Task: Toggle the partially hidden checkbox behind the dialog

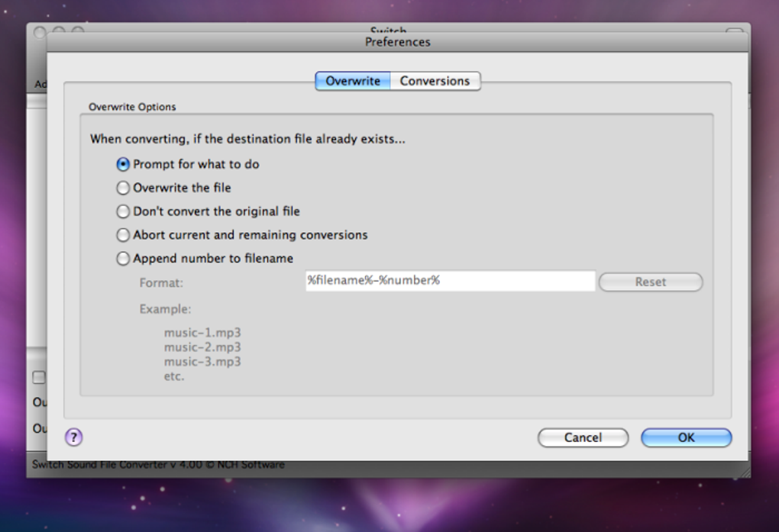Action: click(x=39, y=377)
